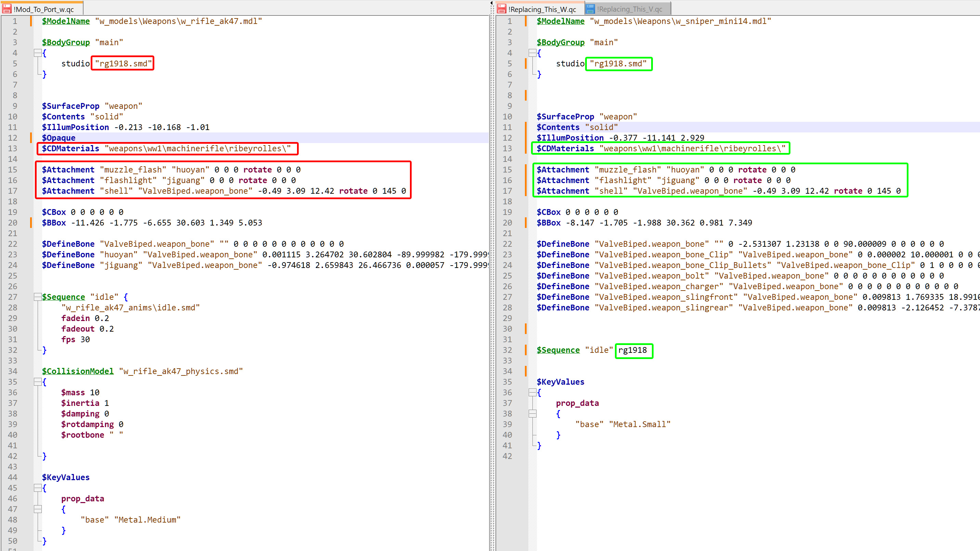This screenshot has height=551, width=980.
Task: Activate the !Replacing_This_W.qc tab
Action: click(542, 9)
